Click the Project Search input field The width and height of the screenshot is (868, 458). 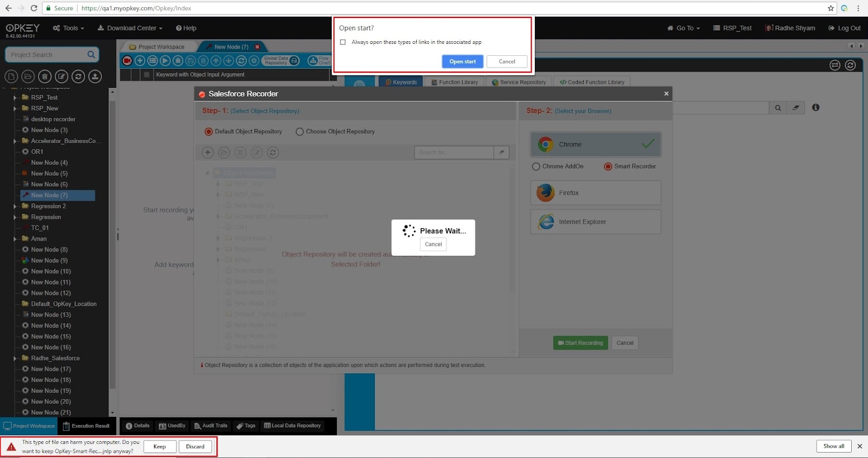pos(46,55)
